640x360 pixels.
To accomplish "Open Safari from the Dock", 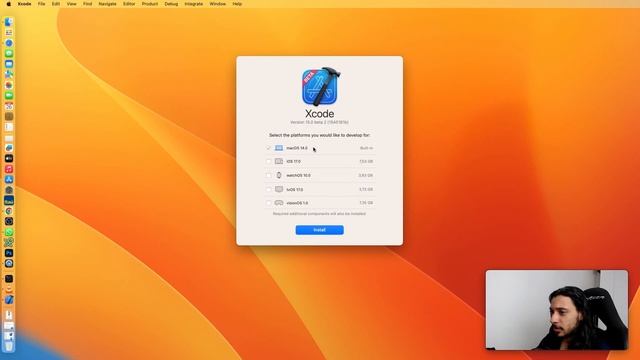I will click(9, 43).
